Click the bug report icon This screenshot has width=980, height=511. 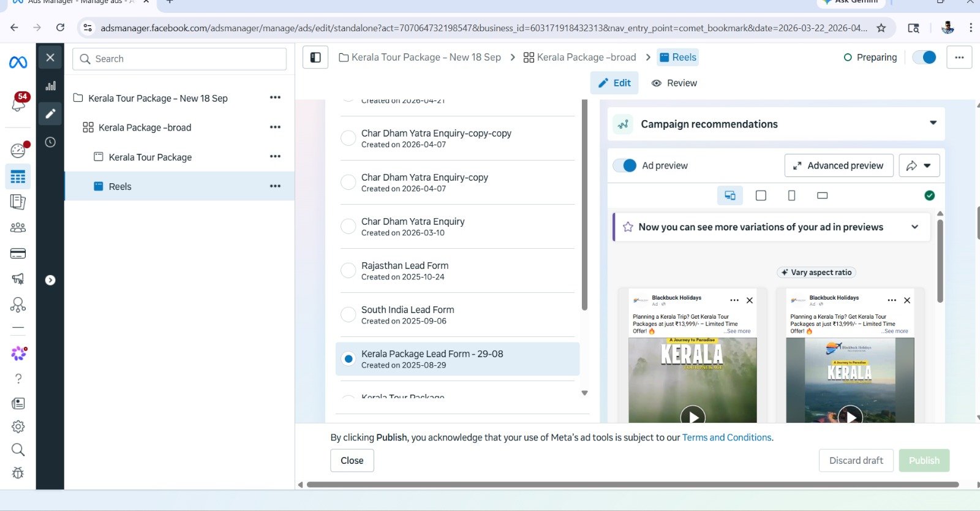point(18,473)
